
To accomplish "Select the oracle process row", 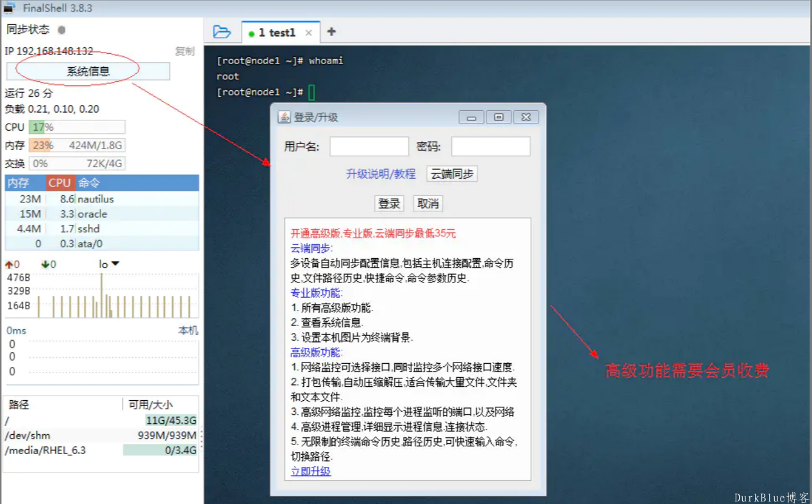I will 102,214.
